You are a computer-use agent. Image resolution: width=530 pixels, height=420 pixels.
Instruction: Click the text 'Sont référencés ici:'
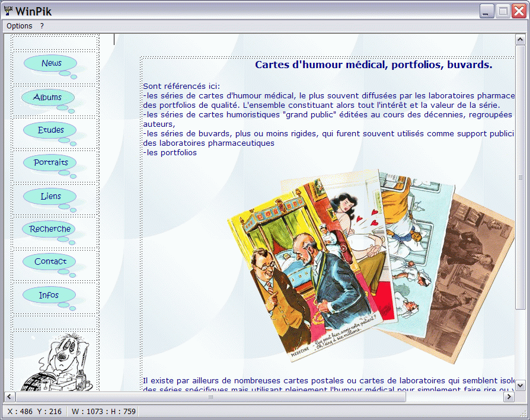click(181, 86)
